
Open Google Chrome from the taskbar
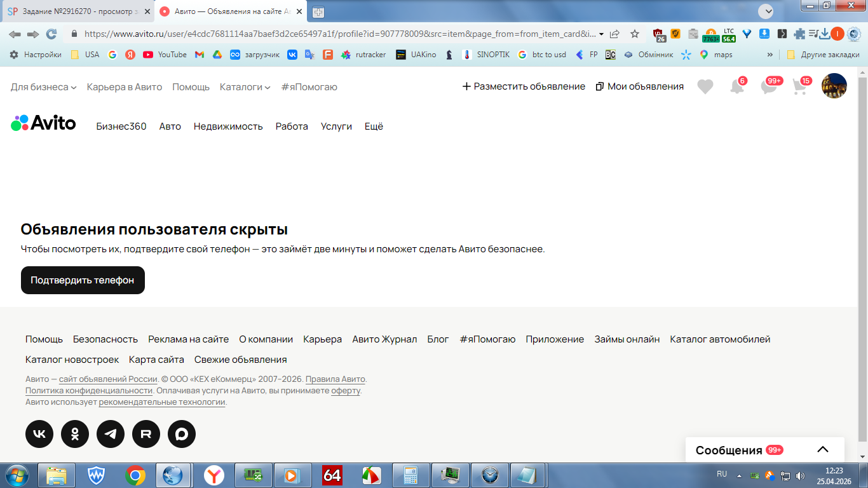pyautogui.click(x=135, y=475)
